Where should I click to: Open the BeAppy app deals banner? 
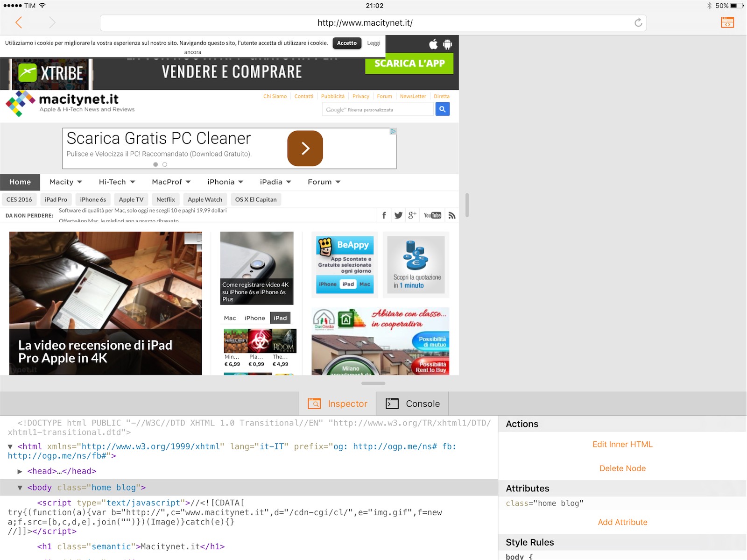pos(345,265)
